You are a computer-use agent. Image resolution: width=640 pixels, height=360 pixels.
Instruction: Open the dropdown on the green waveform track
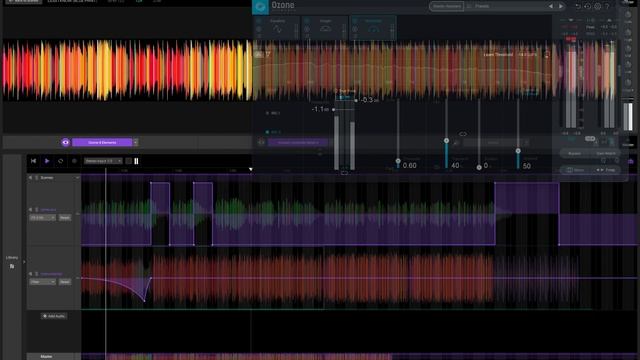click(x=42, y=218)
